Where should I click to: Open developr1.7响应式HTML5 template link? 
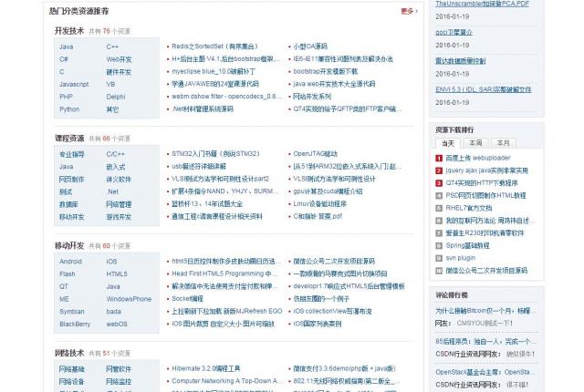349,286
